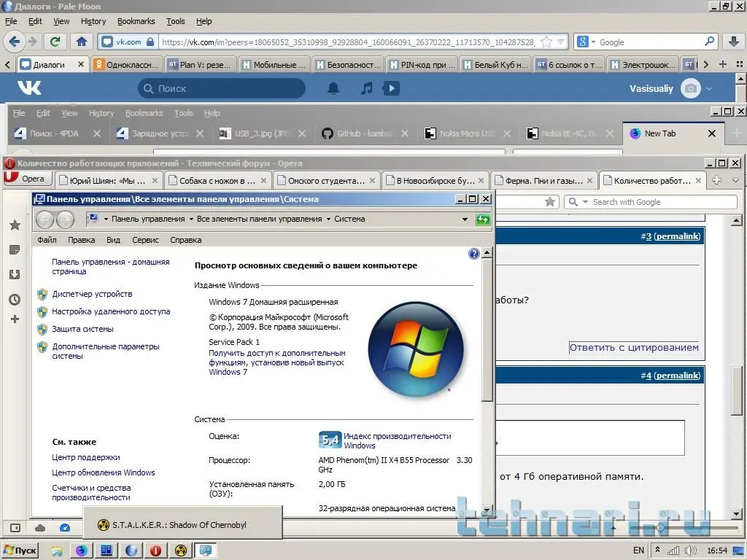
Task: Click Vasisualiy profile avatar
Action: pos(691,88)
